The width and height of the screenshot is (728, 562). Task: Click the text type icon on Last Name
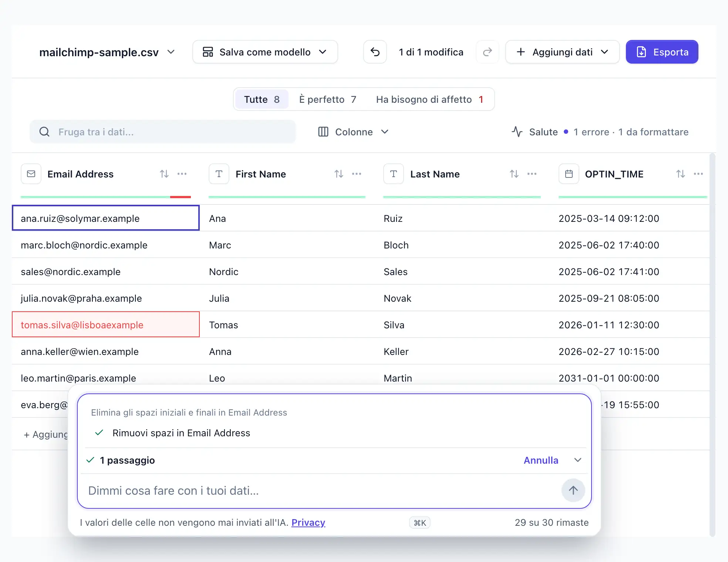tap(394, 174)
